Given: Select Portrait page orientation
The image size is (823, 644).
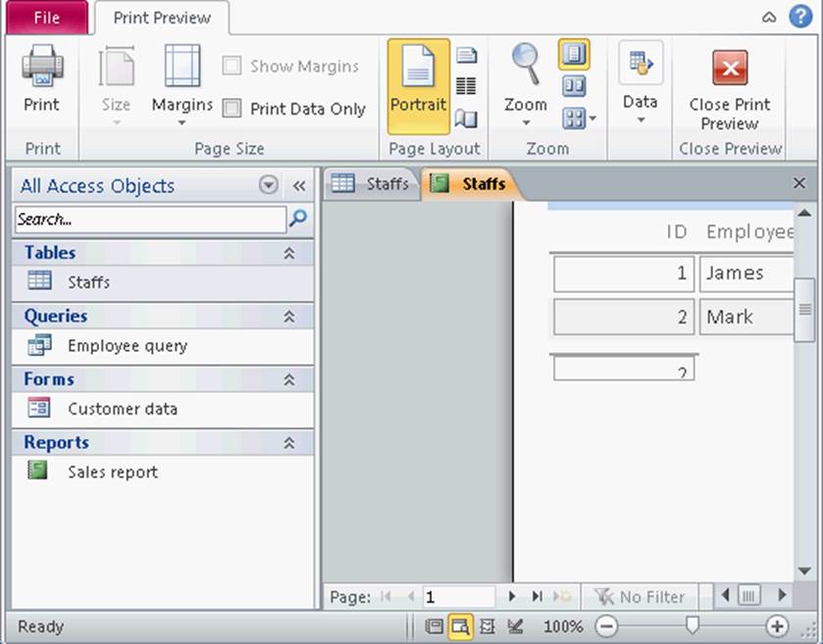Looking at the screenshot, I should pyautogui.click(x=418, y=86).
